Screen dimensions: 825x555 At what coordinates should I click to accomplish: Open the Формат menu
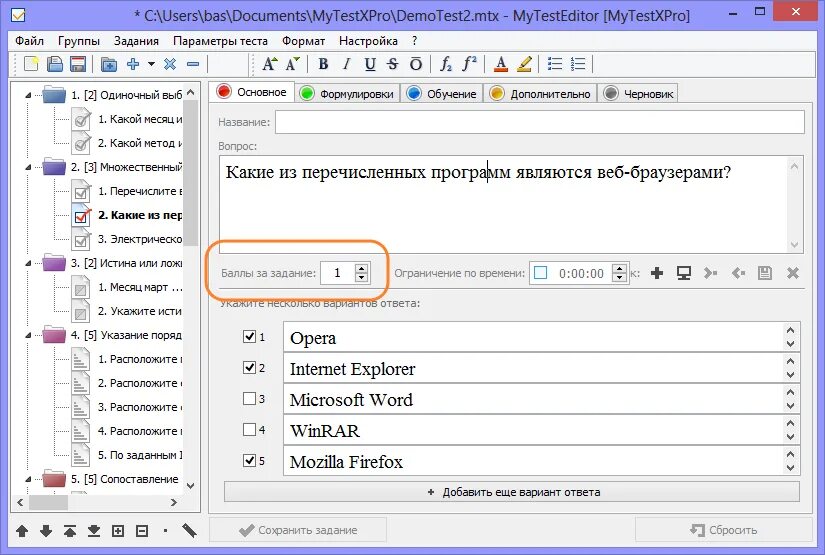click(303, 41)
